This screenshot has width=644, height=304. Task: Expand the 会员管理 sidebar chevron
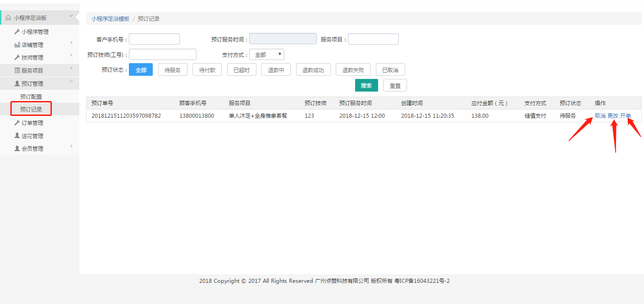point(71,147)
